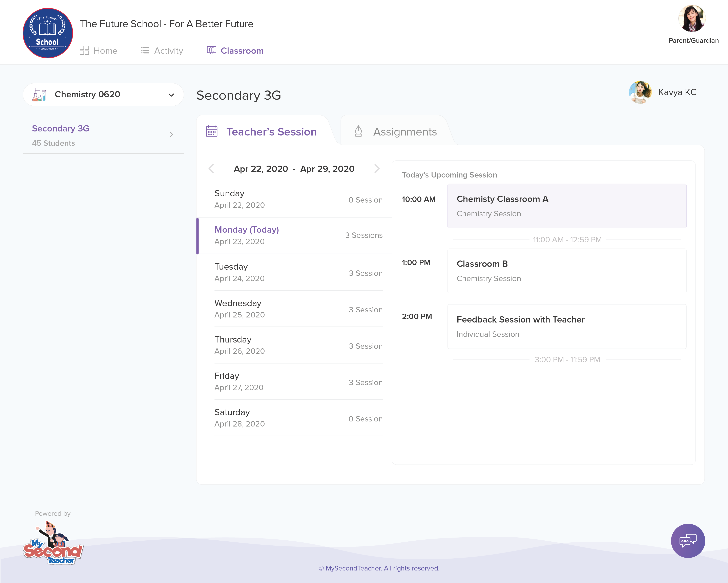Viewport: 728px width, 583px height.
Task: Go to the next week arrow
Action: [x=377, y=168]
